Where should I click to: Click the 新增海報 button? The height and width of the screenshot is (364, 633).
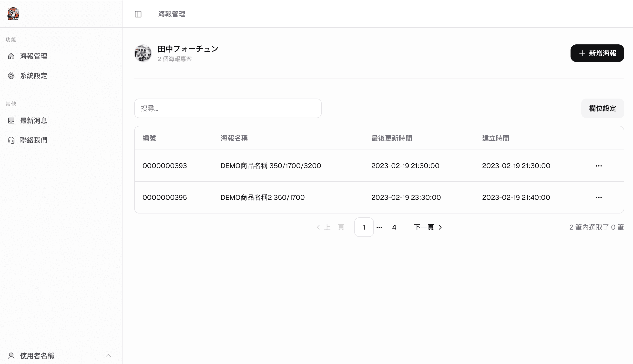click(x=597, y=53)
